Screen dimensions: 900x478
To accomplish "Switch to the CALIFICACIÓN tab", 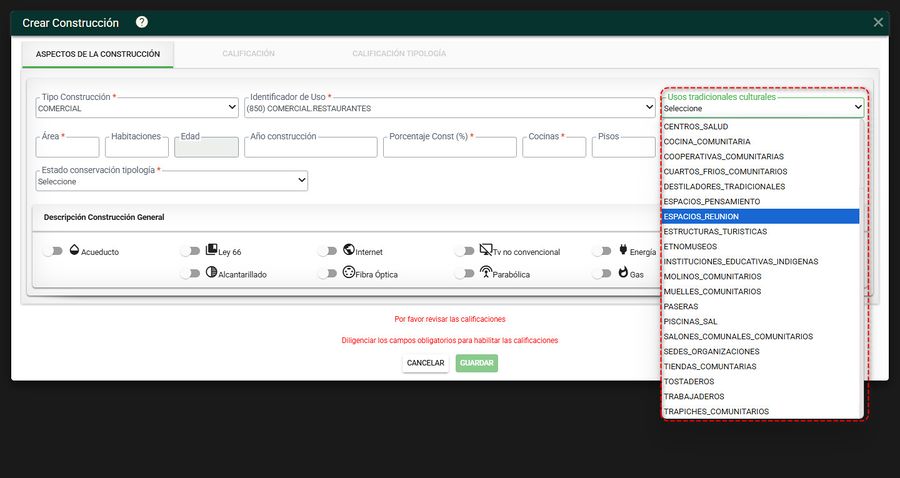I will (x=249, y=53).
